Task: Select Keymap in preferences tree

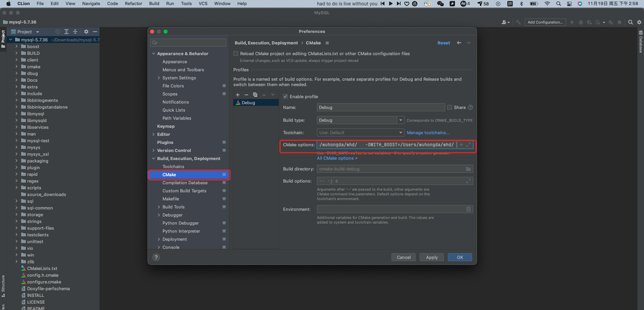Action: tap(166, 126)
